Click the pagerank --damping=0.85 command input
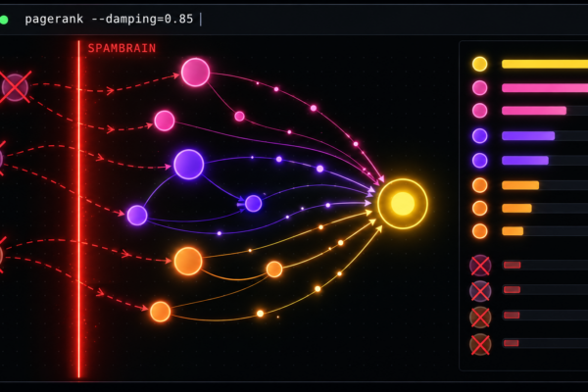 109,20
